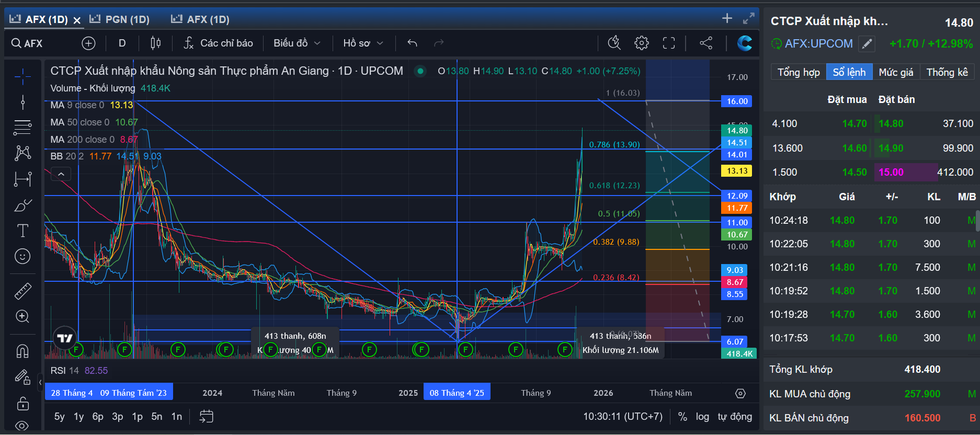The width and height of the screenshot is (980, 435).
Task: Click the 09 Tháng Tám '23 date marker
Action: coord(133,393)
